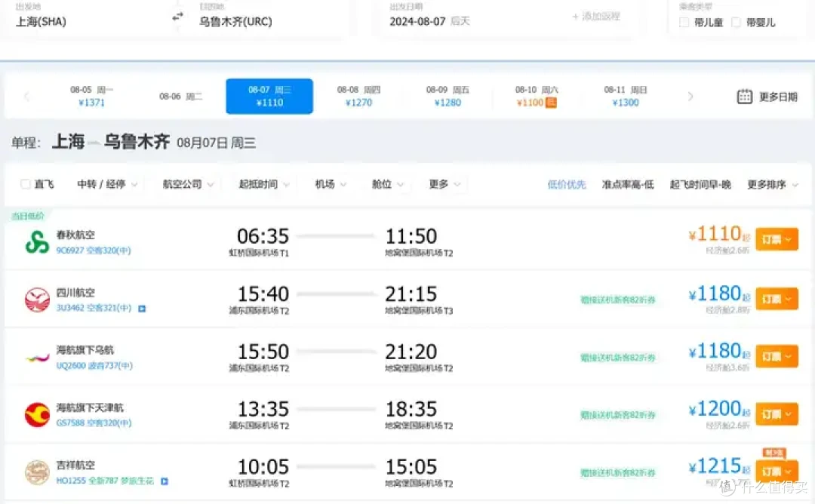Check the 带婴儿 (with infant) checkbox
This screenshot has height=504, width=815.
[736, 23]
